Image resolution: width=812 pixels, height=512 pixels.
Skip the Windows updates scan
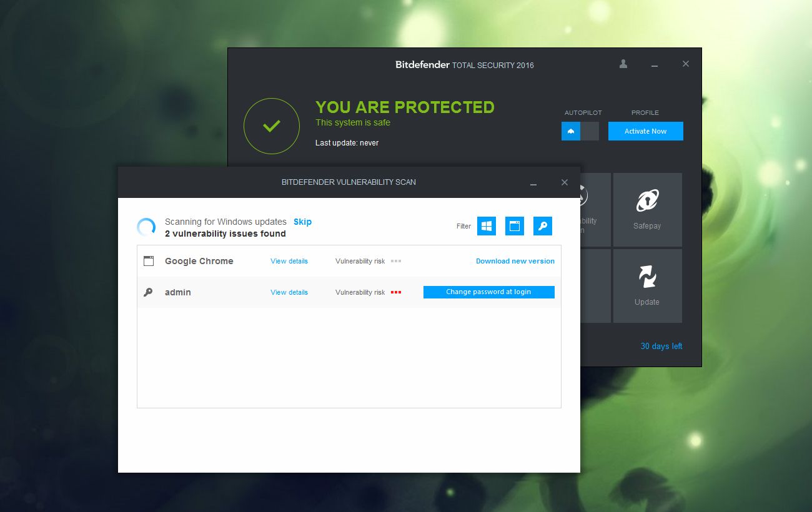pos(302,222)
